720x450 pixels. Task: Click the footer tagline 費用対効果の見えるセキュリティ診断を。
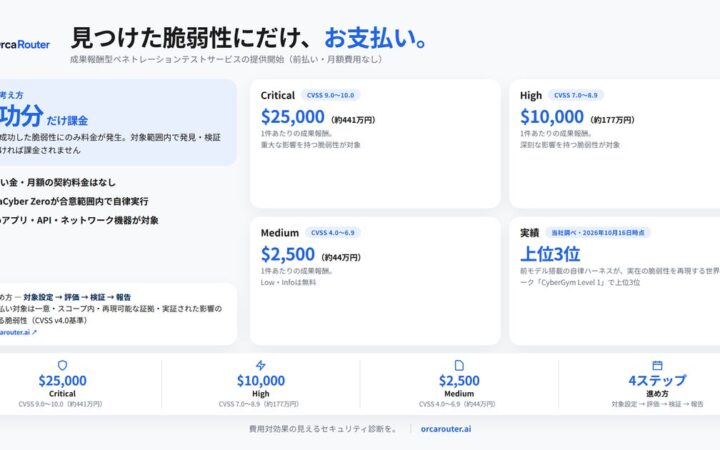pyautogui.click(x=323, y=429)
